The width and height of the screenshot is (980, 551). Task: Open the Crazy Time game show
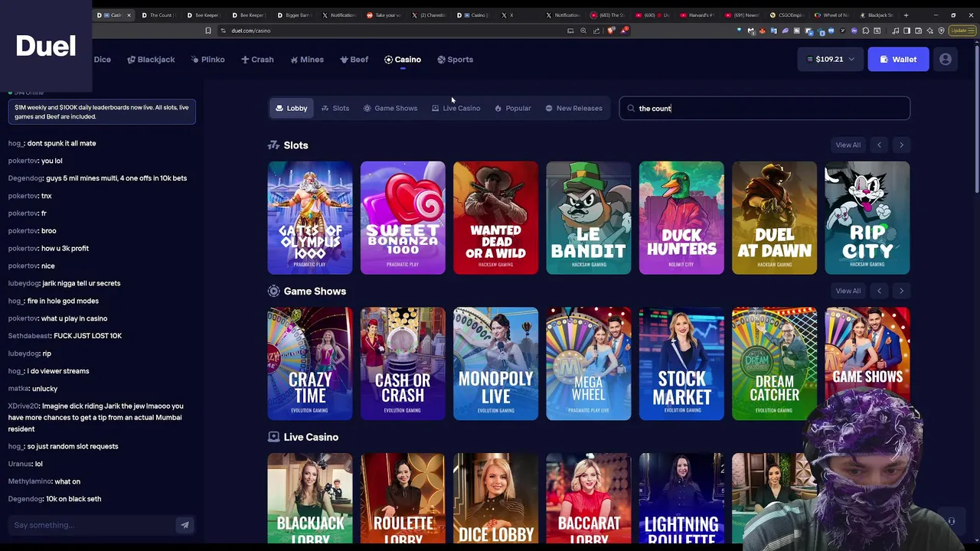pyautogui.click(x=310, y=364)
